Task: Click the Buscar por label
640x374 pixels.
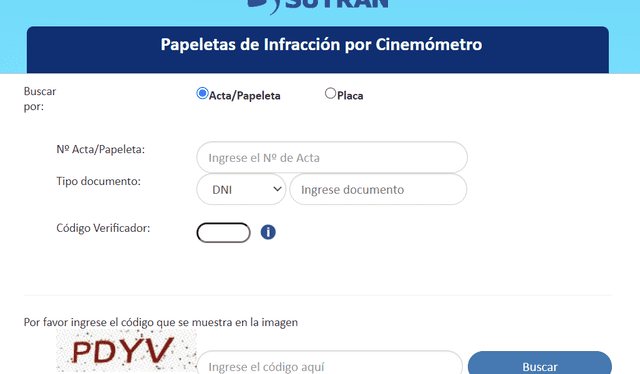Action: tap(40, 99)
